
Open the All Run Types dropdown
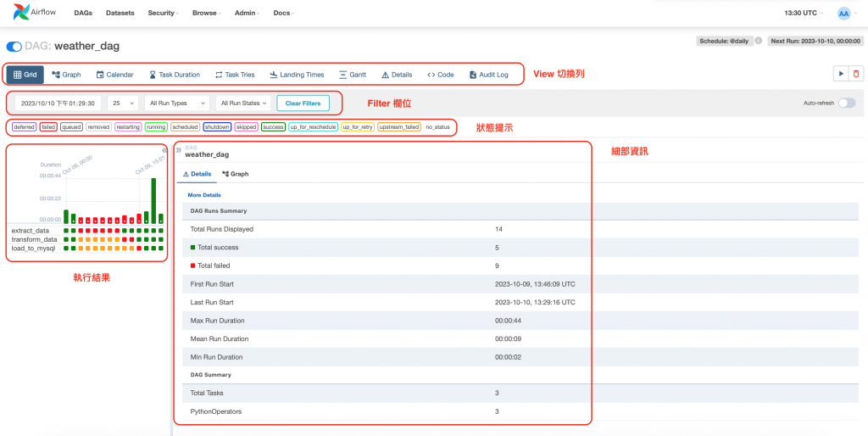177,103
